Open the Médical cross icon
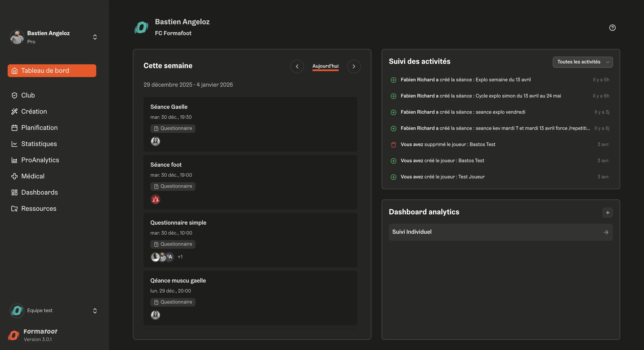Screen dimensions: 644x350 click(x=14, y=176)
